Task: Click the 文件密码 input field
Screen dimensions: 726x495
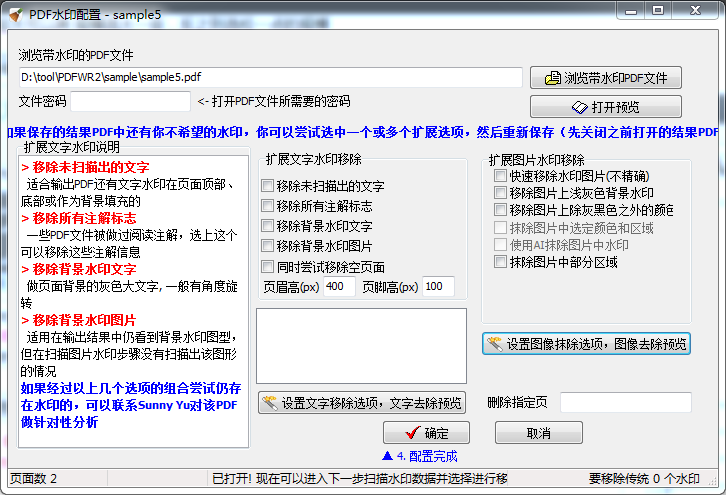Action: (130, 101)
